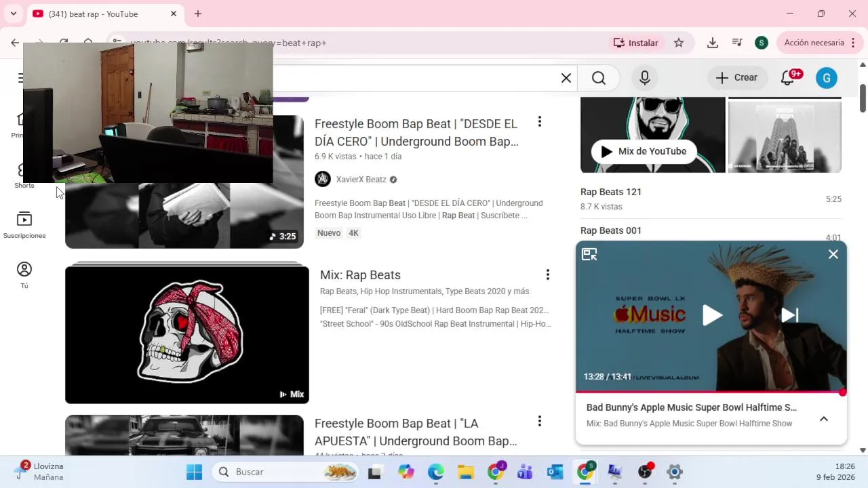Click the search magnifier button
Image resolution: width=868 pixels, height=488 pixels.
pos(599,78)
